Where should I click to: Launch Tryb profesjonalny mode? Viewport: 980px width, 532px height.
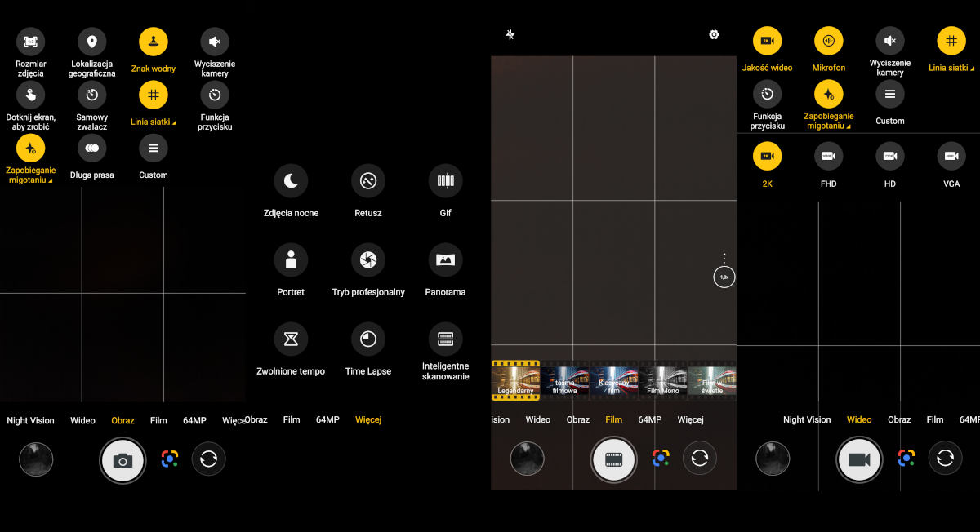(368, 260)
